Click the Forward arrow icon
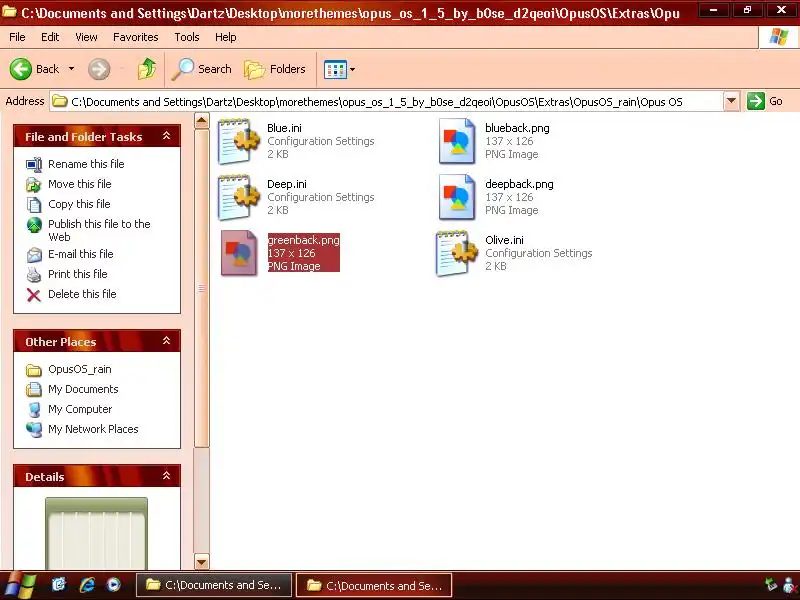This screenshot has height=600, width=800. pos(99,69)
